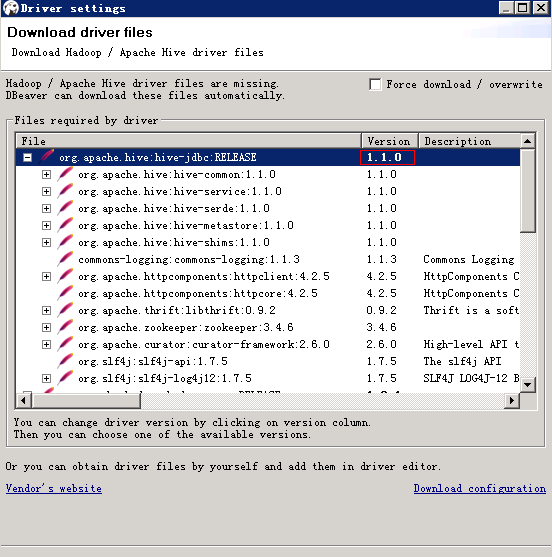Viewport: 552px width, 557px height.
Task: Click horizontal scrollbar left arrow
Action: 23,401
